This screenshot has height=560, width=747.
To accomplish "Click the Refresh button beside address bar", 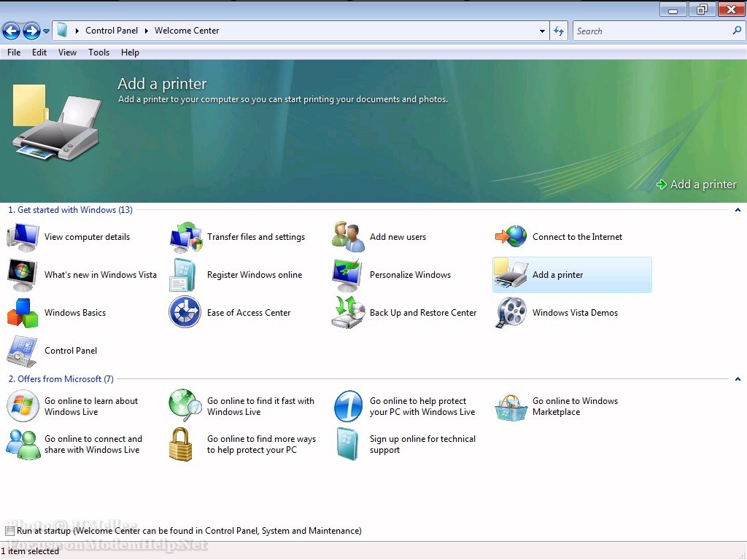I will pyautogui.click(x=559, y=31).
